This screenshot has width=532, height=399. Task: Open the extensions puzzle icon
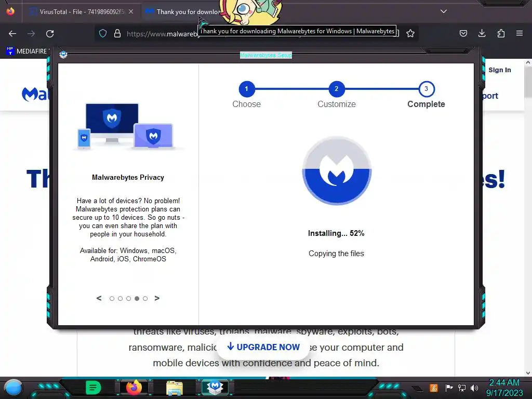point(501,33)
